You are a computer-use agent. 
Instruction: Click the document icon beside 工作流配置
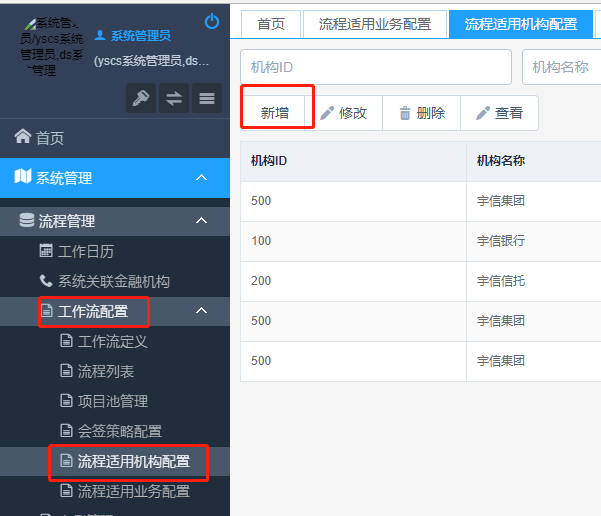(x=47, y=310)
